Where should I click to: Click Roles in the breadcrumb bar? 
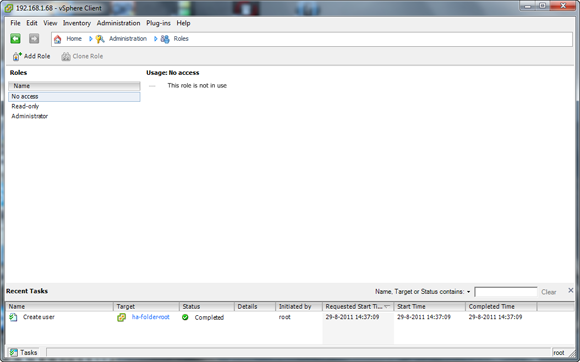181,38
